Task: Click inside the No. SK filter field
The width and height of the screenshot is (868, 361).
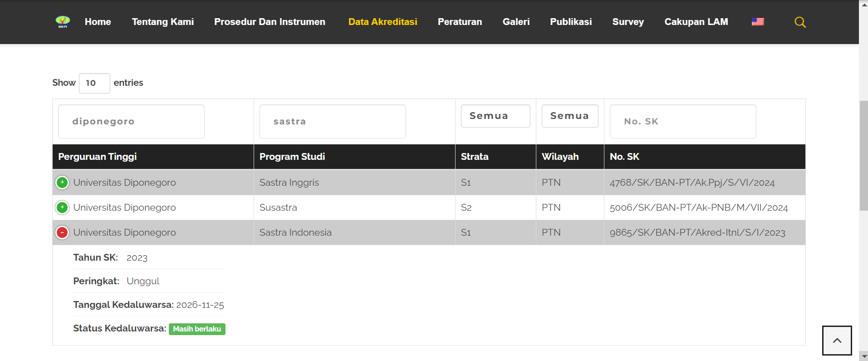Action: coord(682,121)
